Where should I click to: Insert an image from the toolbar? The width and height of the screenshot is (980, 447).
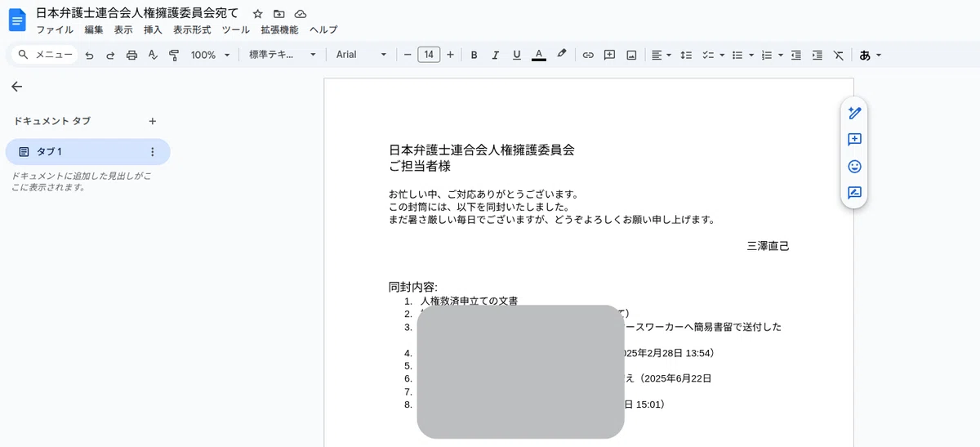(631, 55)
